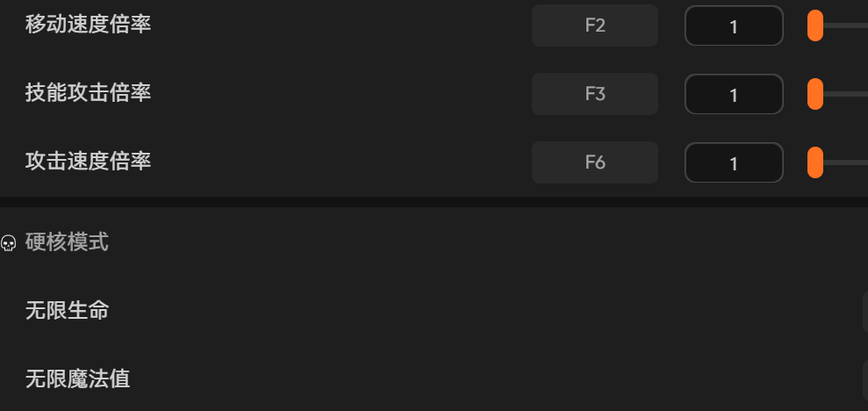Focus the 移动速度倍率 value input box
The height and width of the screenshot is (411, 868).
[733, 26]
